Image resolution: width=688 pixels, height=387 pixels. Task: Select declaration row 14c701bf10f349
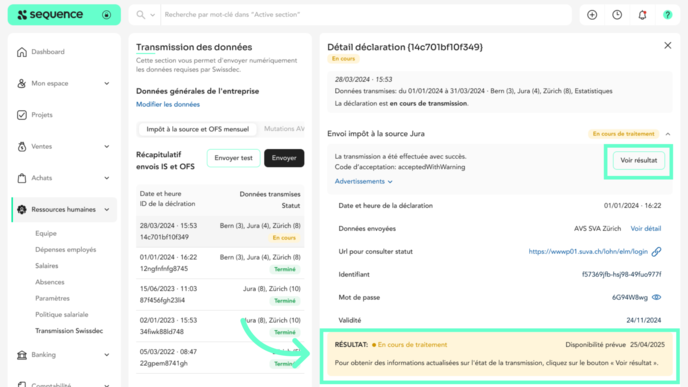point(220,232)
